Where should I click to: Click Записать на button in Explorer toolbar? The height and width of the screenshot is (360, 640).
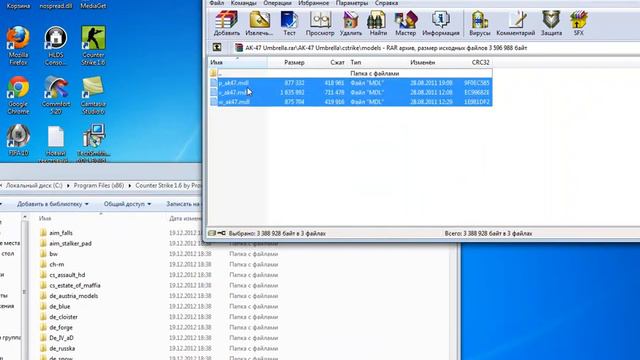coord(183,204)
